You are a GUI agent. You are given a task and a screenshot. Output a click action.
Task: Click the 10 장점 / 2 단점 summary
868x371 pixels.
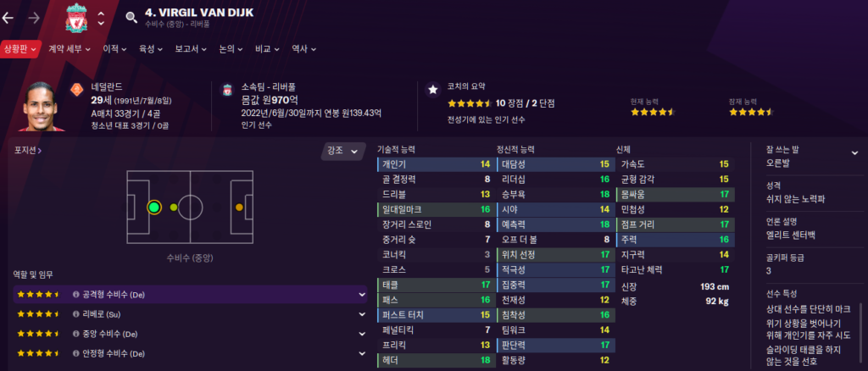(525, 103)
